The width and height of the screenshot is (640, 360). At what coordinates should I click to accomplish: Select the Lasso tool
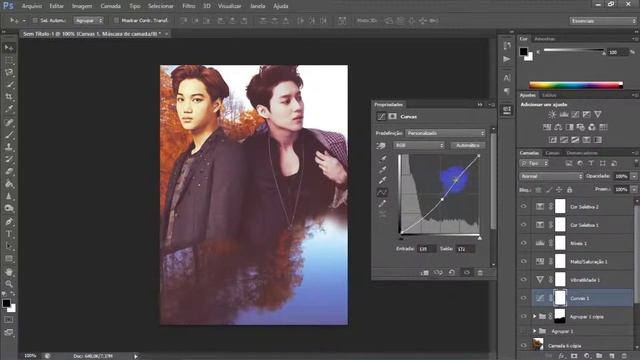coord(9,73)
